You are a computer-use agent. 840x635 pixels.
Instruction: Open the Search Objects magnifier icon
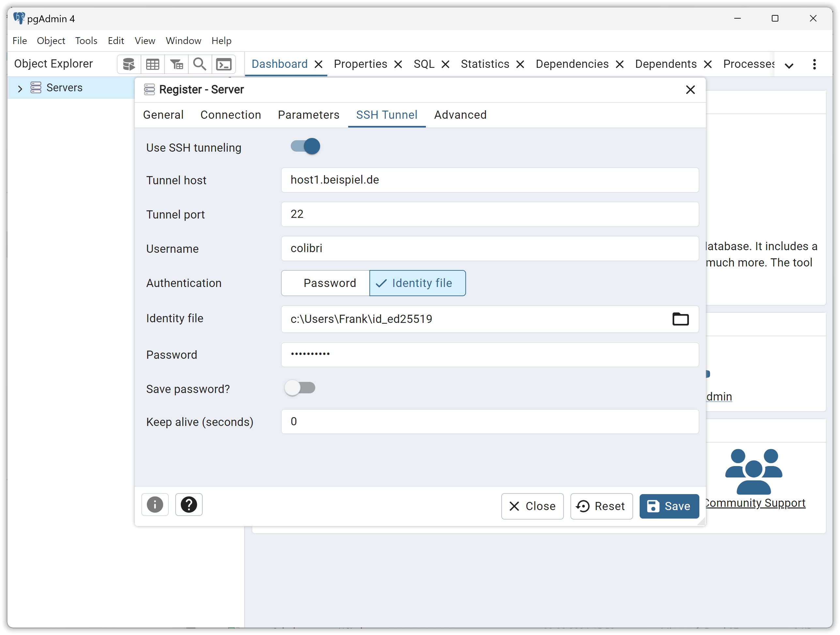tap(200, 64)
